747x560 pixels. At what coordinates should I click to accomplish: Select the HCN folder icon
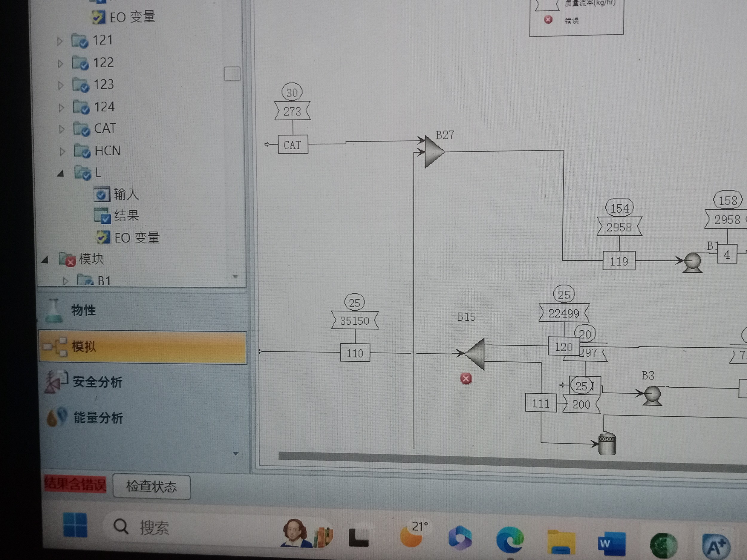(x=82, y=151)
